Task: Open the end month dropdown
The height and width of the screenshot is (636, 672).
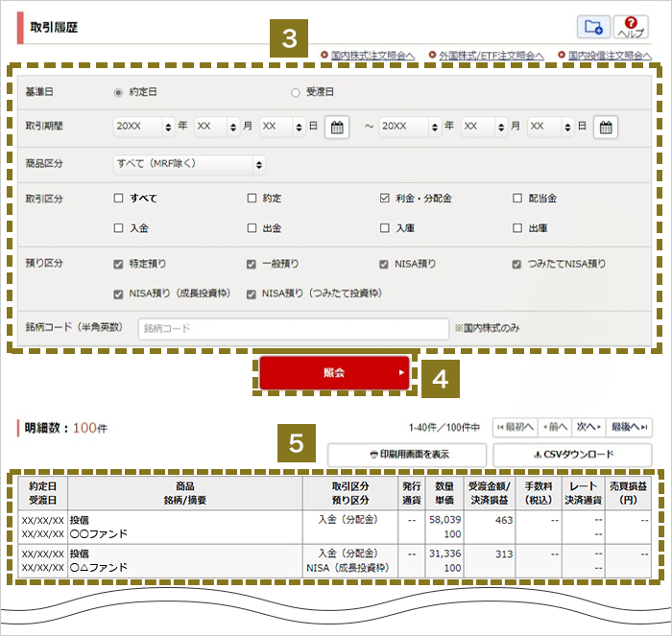Action: point(484,127)
